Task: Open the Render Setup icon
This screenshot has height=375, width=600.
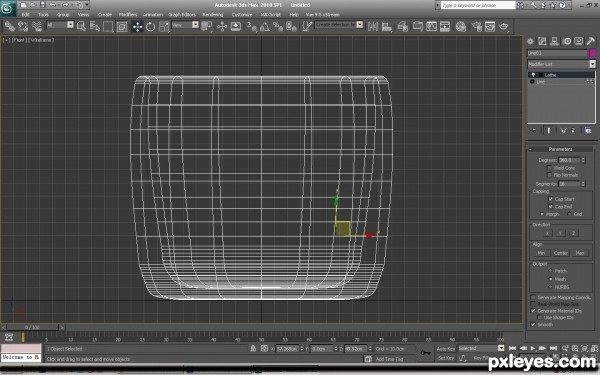Action: tap(476, 26)
